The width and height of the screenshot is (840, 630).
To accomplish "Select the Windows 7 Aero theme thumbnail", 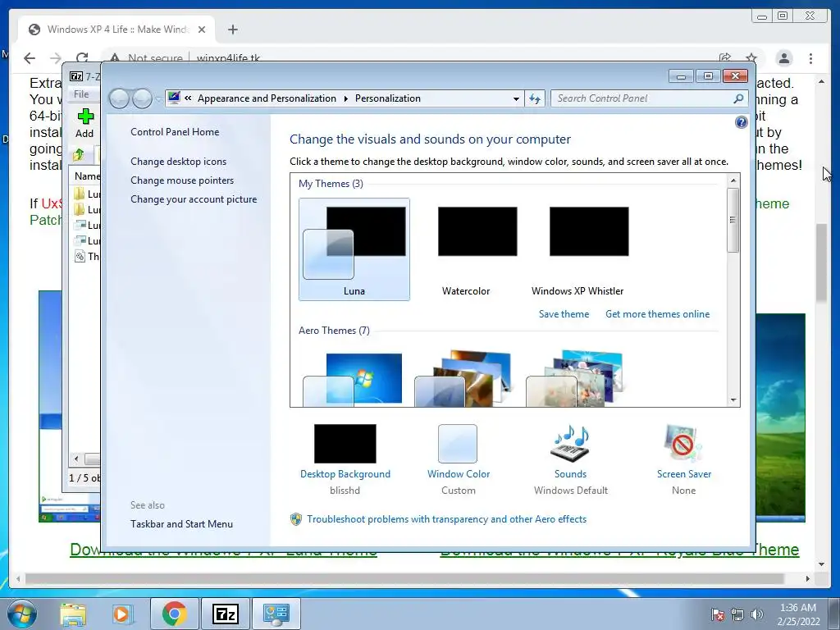I will [x=354, y=378].
